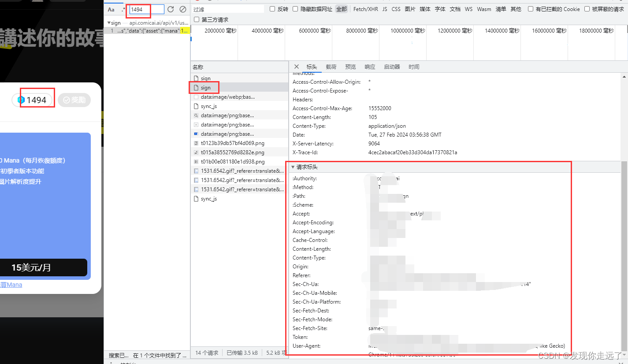
Task: Select the Content-Type application/json value
Action: point(387,126)
